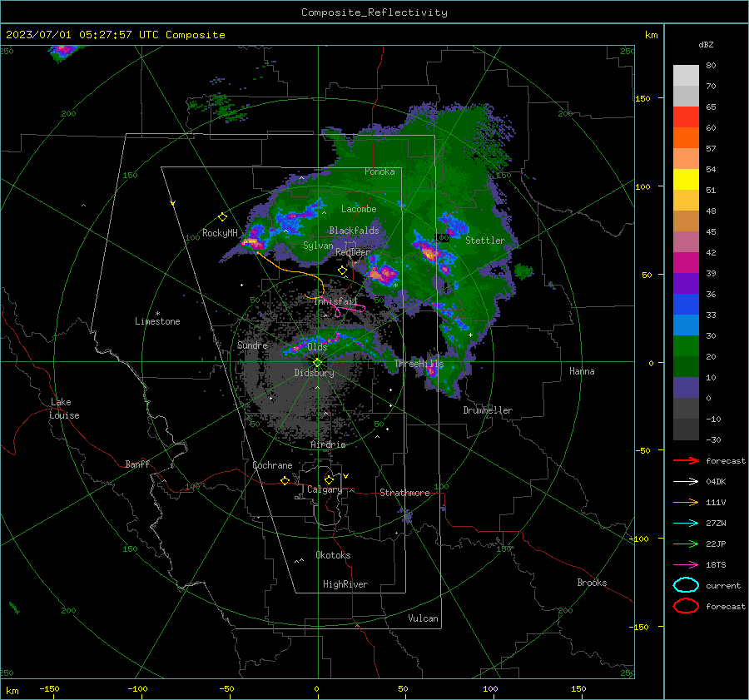Click yellow diamond marker below Cochrane label
749x700 pixels.
point(285,480)
